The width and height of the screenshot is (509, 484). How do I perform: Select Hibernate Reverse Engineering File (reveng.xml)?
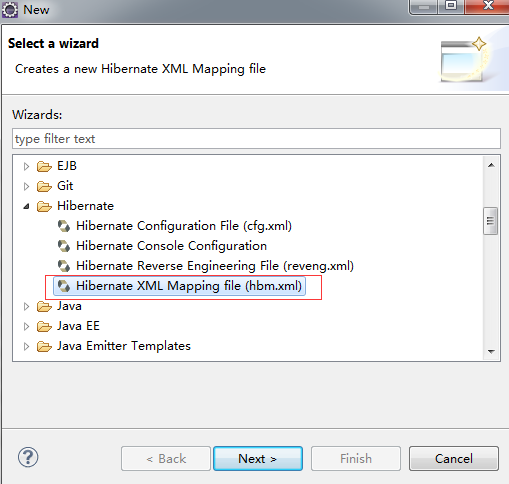click(215, 266)
